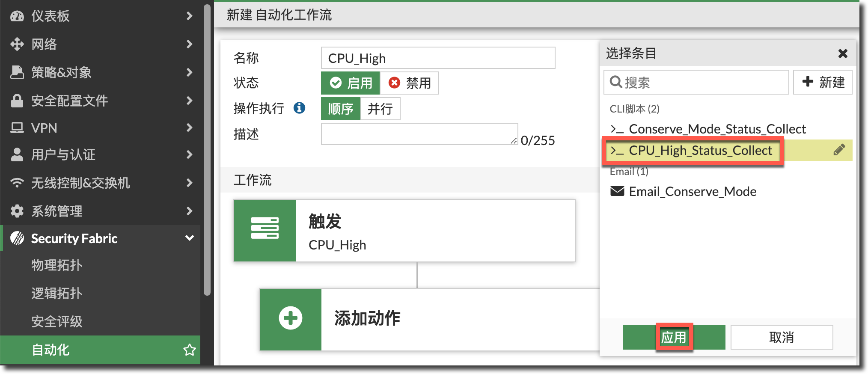Click the 搜索 search field
Image resolution: width=868 pixels, height=374 pixels.
pyautogui.click(x=702, y=82)
